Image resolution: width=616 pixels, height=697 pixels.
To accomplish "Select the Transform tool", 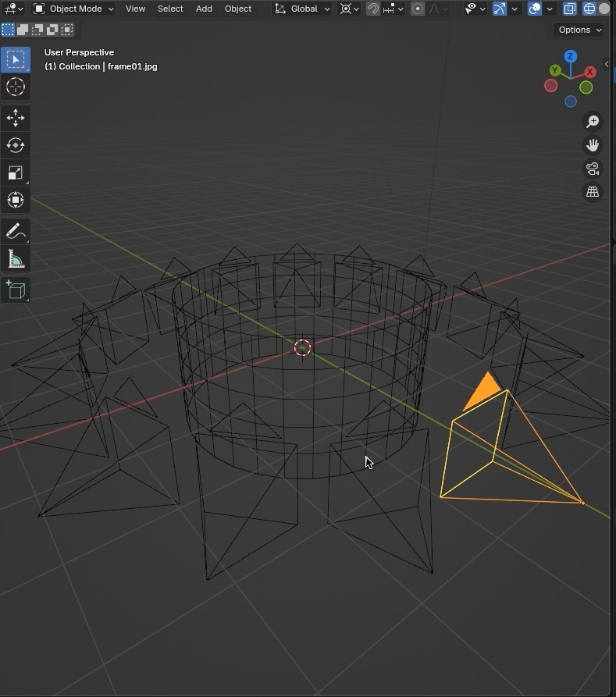I will pos(16,200).
